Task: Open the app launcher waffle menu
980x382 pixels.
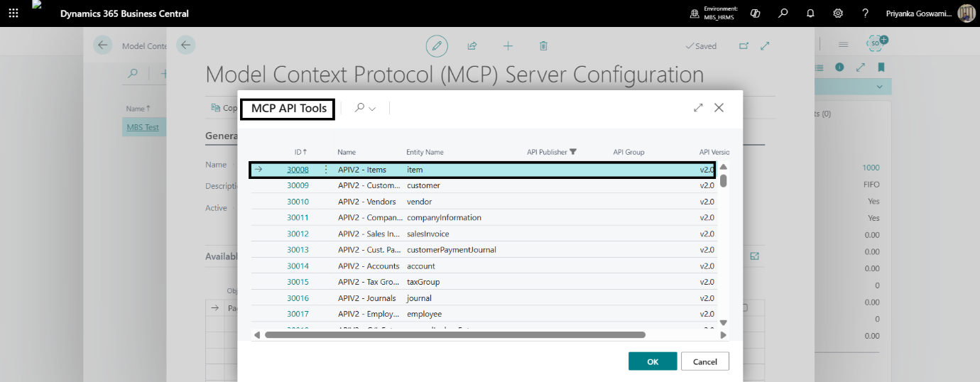Action: 13,13
